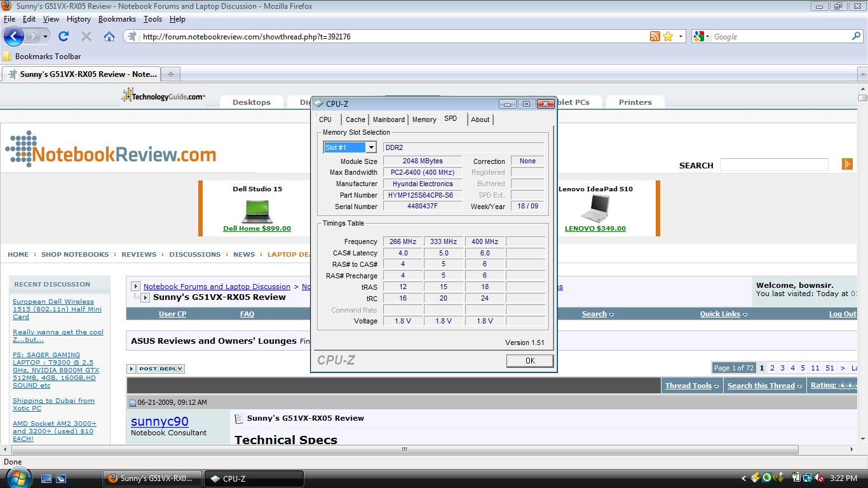Open the Dell Home $899.00 link
Image resolution: width=868 pixels, height=488 pixels.
[257, 229]
